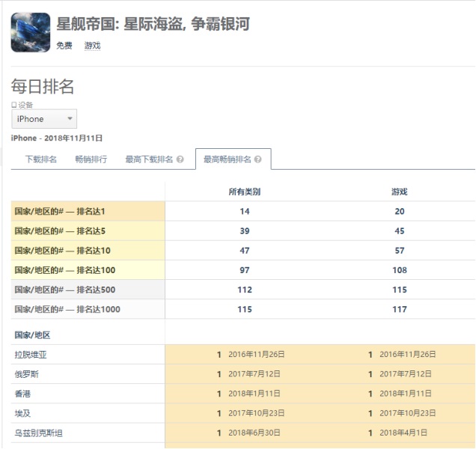Viewport: 476px width, 449px height.
Task: Click the 游戏 category link under title
Action: (x=92, y=46)
